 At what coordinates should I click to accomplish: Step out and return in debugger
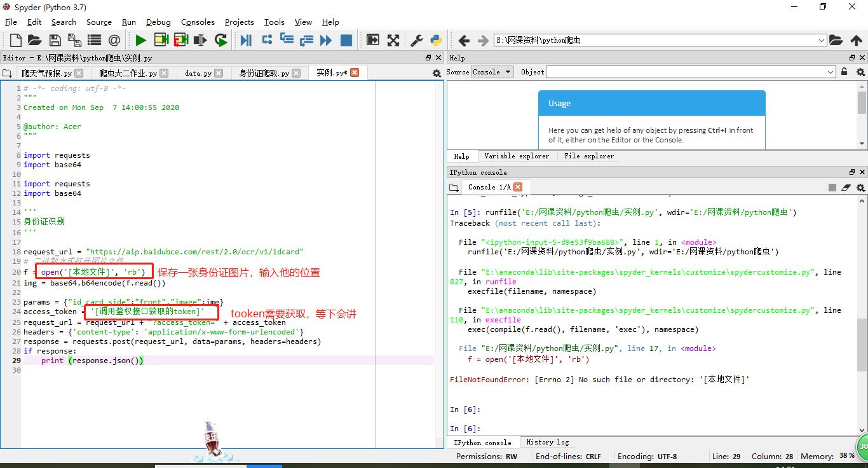(306, 40)
